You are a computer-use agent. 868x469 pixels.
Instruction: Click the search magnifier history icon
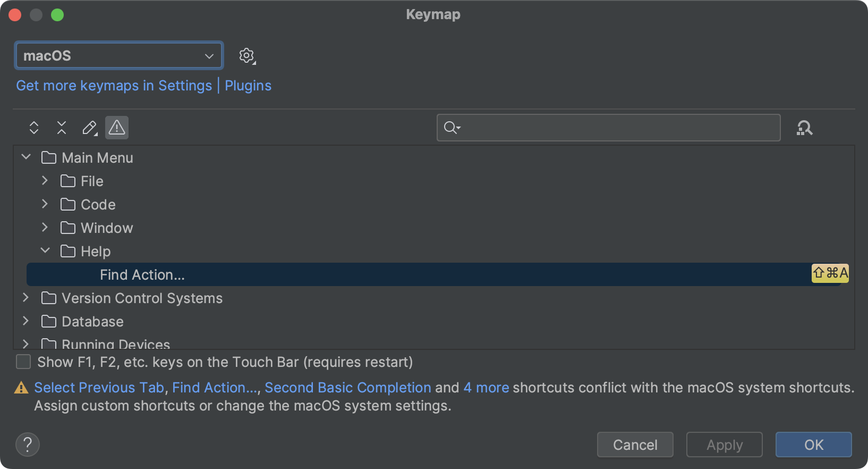click(452, 128)
